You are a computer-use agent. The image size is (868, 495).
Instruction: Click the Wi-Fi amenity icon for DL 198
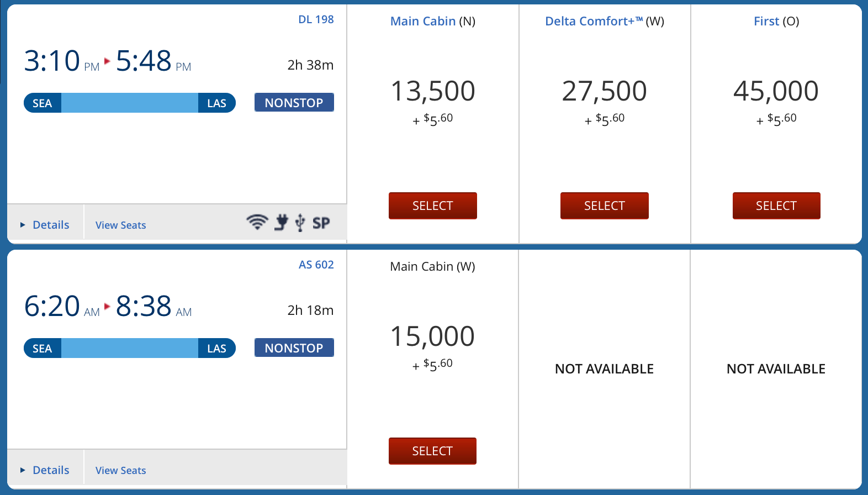[257, 222]
